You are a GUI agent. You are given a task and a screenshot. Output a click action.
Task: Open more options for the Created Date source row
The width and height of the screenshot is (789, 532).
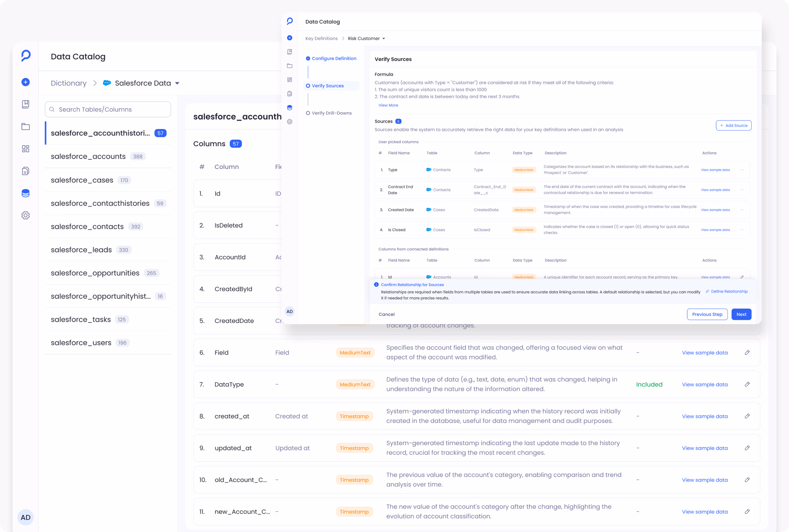(x=742, y=210)
